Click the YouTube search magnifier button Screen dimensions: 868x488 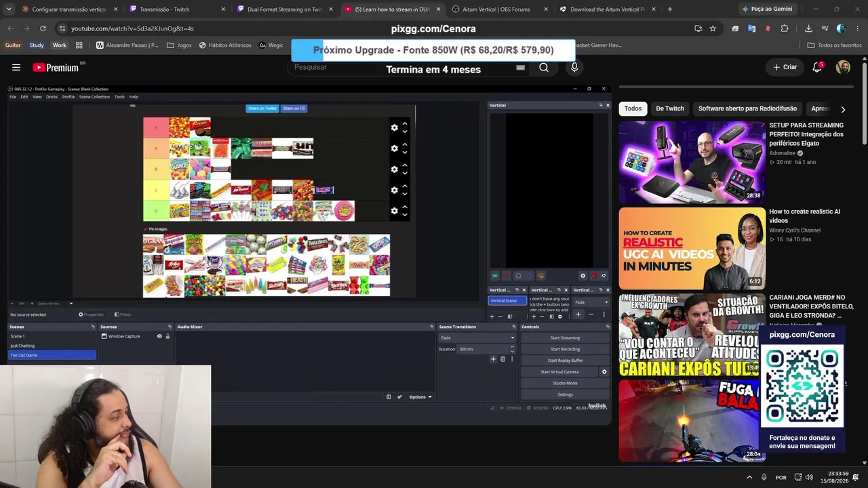click(544, 67)
